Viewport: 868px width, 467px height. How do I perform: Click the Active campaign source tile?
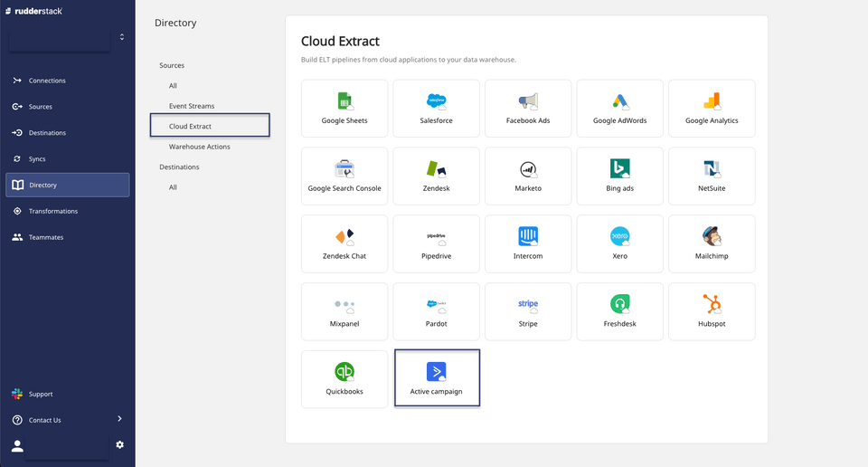[x=438, y=378]
